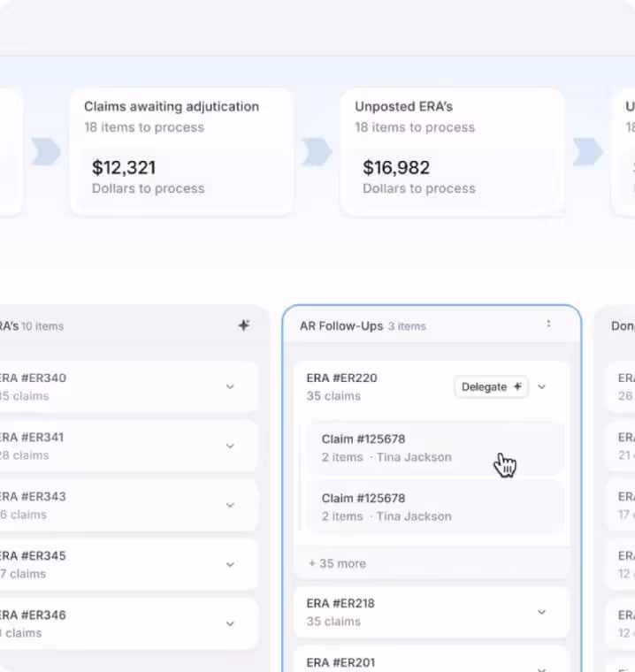Click the ERA #ER346 title
This screenshot has width=635, height=672.
(x=33, y=615)
